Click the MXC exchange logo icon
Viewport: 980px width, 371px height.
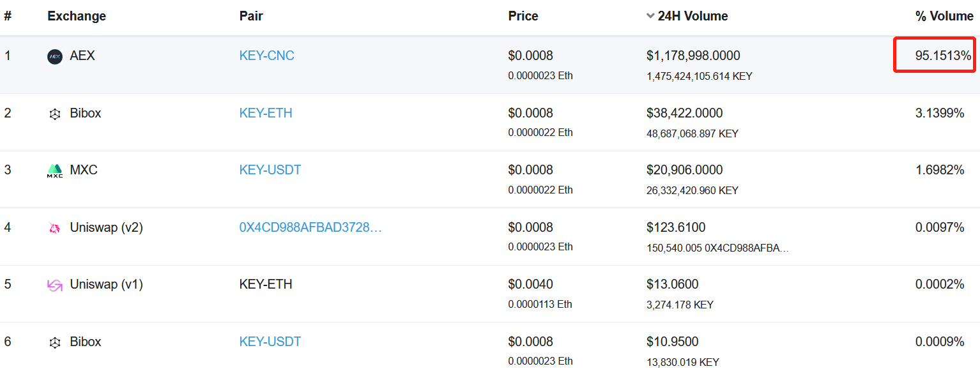pyautogui.click(x=55, y=170)
